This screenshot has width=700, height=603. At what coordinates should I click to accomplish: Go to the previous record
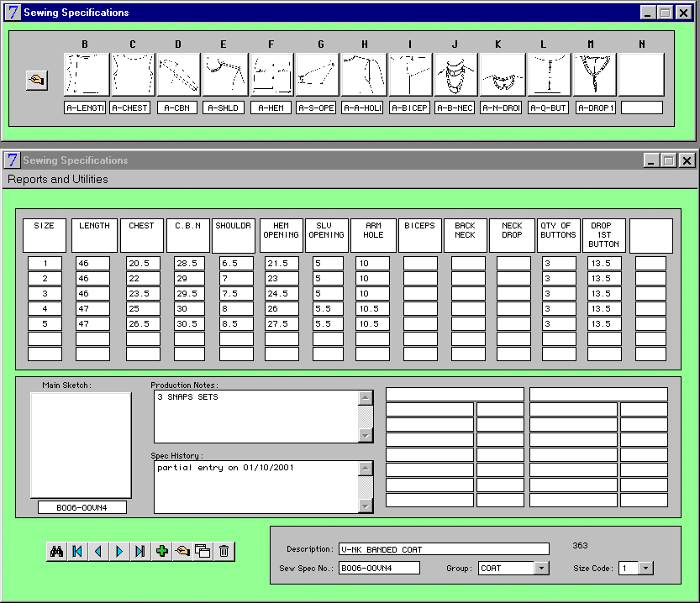(x=98, y=551)
